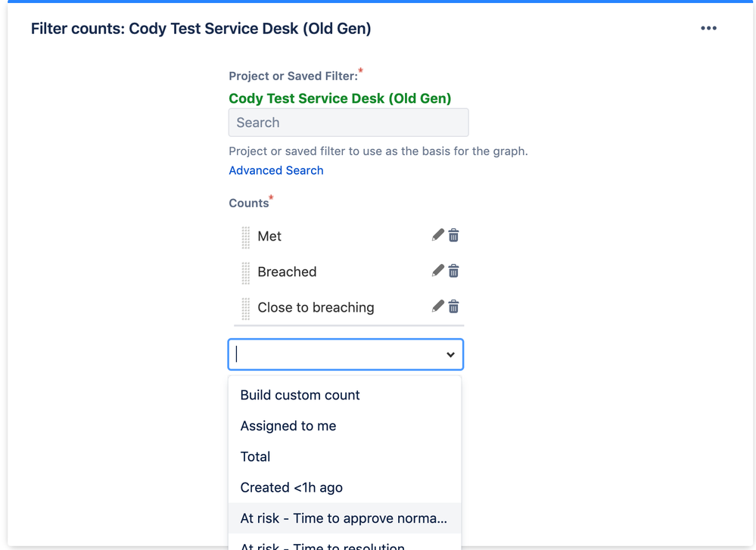Click the drag handle beside "Met"
Image resolution: width=756 pixels, height=550 pixels.
tap(246, 235)
